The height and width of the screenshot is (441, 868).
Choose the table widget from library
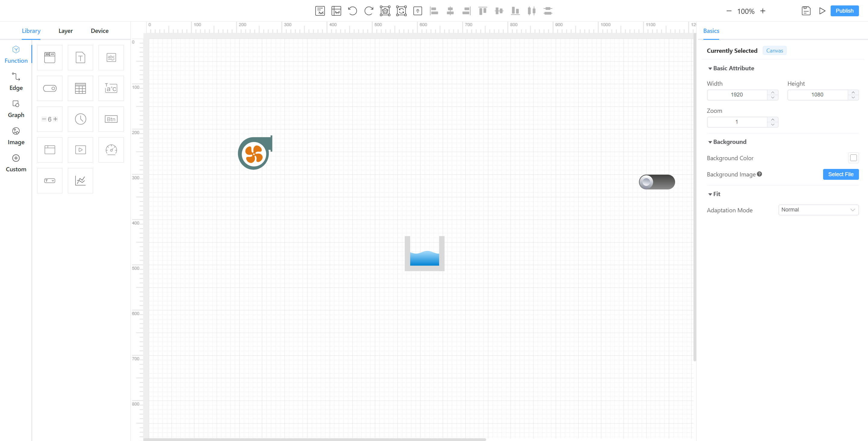[80, 88]
